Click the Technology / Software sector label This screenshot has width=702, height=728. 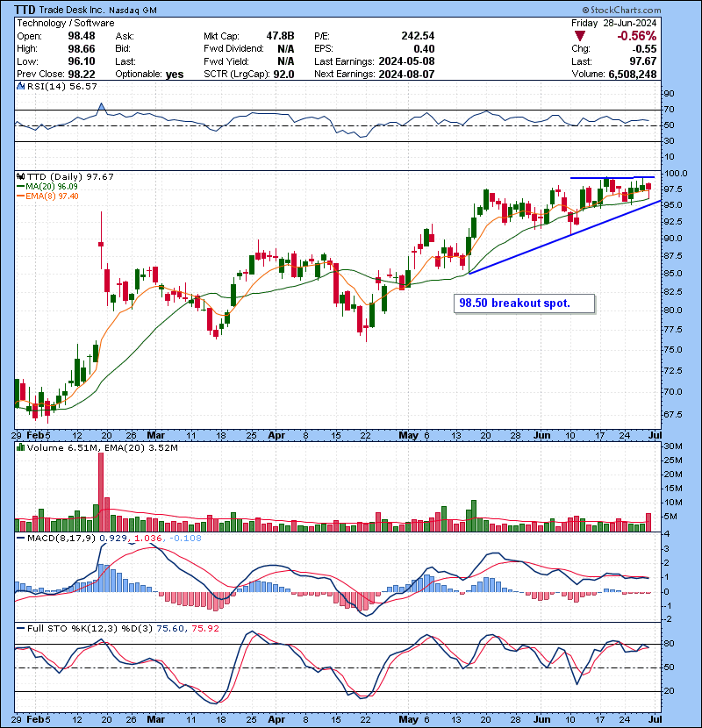click(66, 23)
